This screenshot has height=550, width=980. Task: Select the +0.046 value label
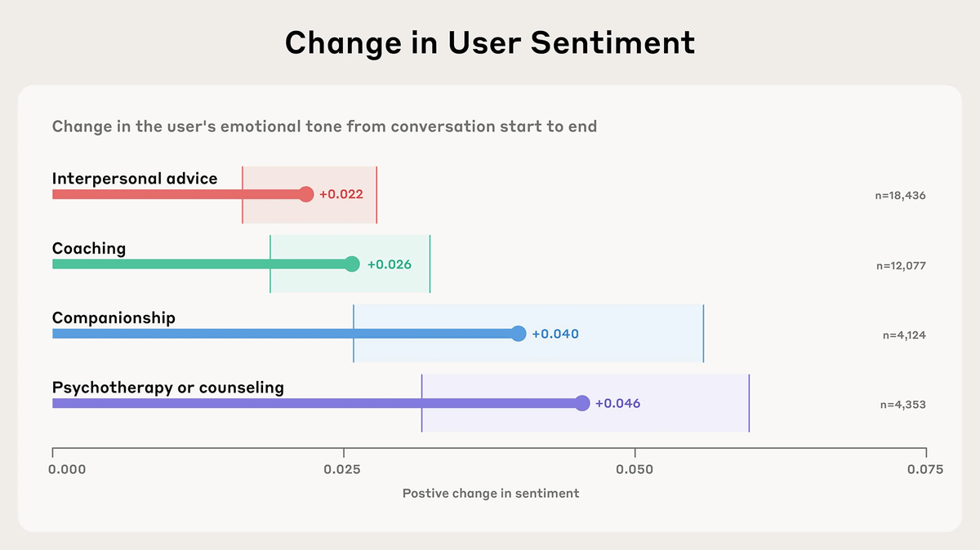pos(617,403)
